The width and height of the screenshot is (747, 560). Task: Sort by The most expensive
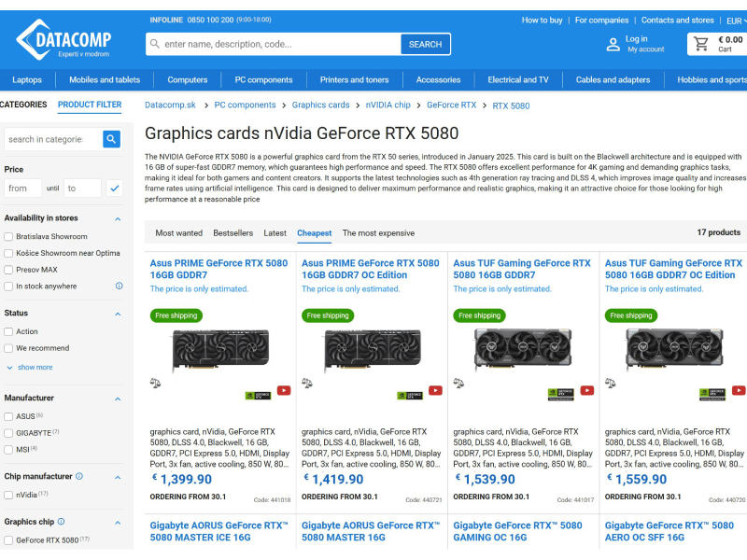coord(378,233)
